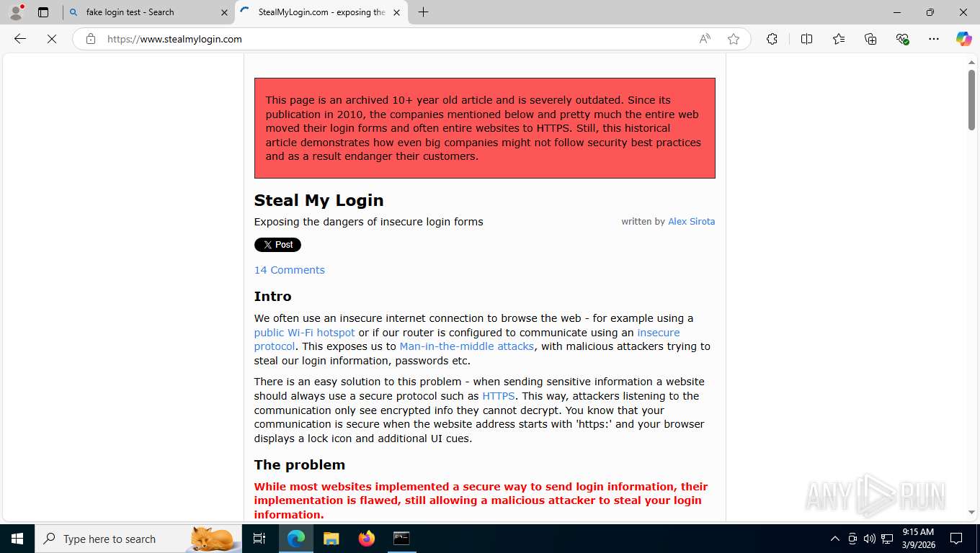Click 'The problem' section heading
This screenshot has width=980, height=553.
pos(300,464)
